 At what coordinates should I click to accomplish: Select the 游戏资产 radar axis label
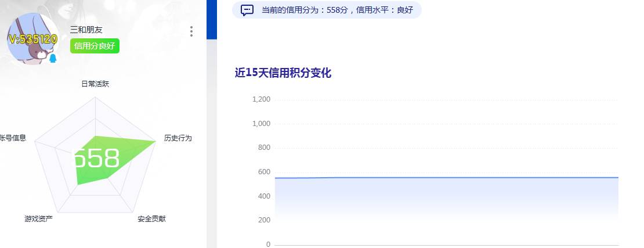pyautogui.click(x=39, y=219)
